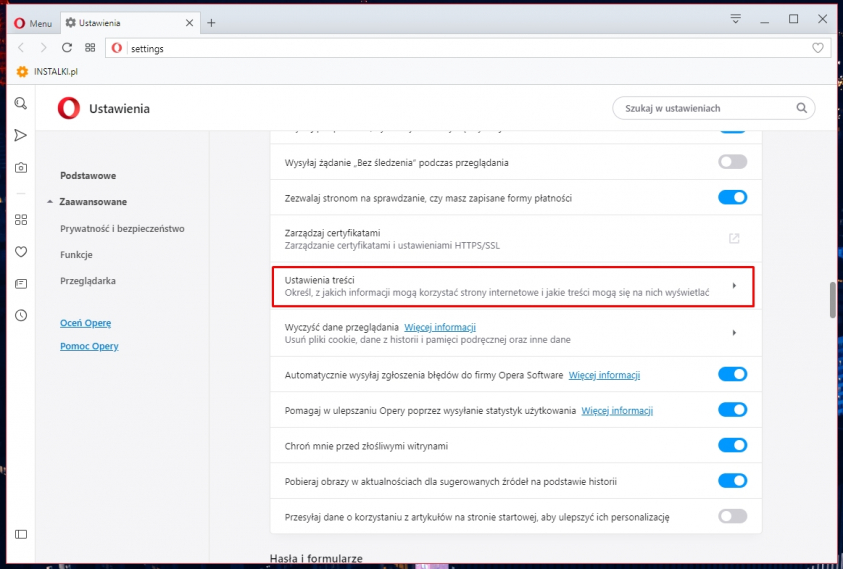Enable "Przesyłaj dane o korzystaniu z artykułów" toggle
This screenshot has height=569, width=843.
coord(732,517)
